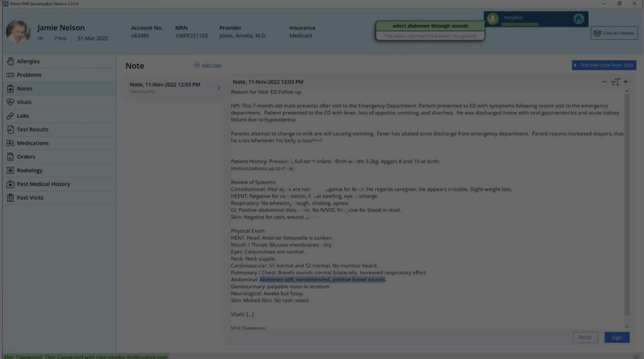Click the highlighted Abdomen soft text
This screenshot has height=359, width=644.
(323, 279)
